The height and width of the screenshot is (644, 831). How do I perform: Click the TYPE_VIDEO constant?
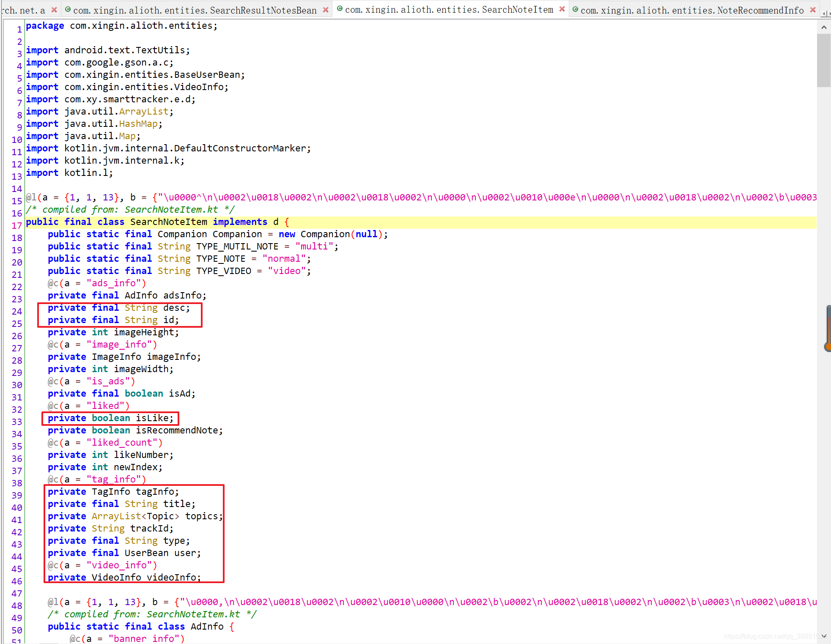pos(224,271)
